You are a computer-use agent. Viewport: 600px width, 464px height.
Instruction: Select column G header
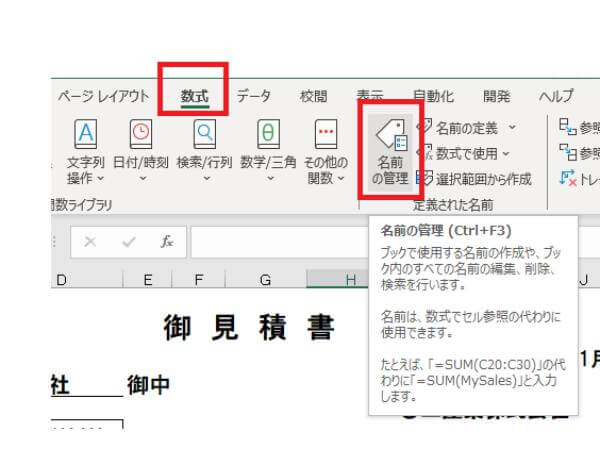click(x=266, y=280)
